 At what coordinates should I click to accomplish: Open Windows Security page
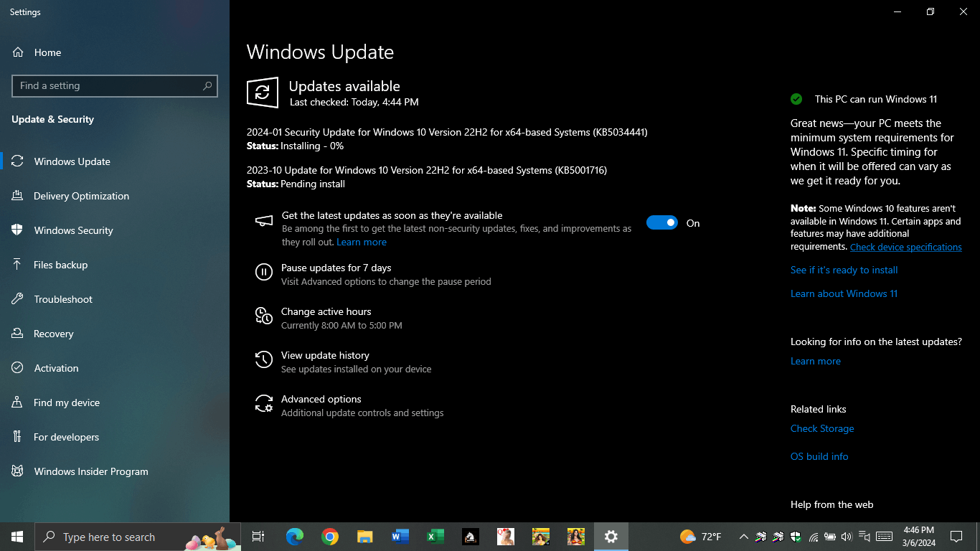pyautogui.click(x=115, y=230)
